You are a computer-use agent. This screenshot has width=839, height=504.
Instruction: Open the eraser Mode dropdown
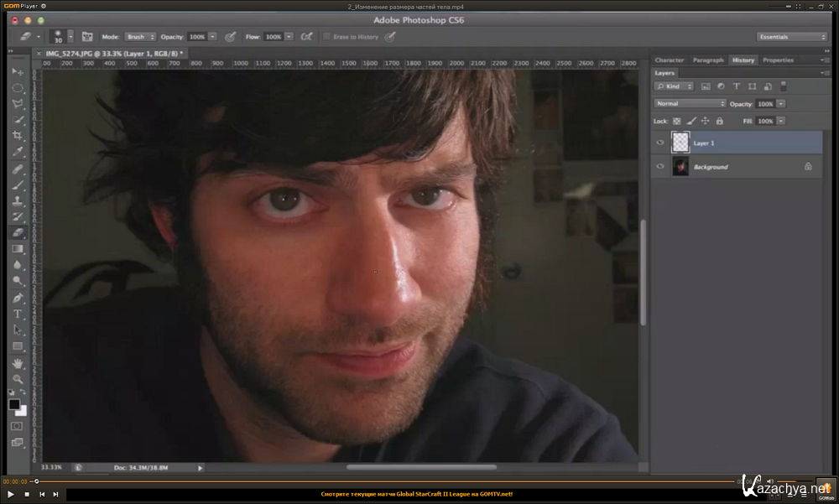(136, 37)
